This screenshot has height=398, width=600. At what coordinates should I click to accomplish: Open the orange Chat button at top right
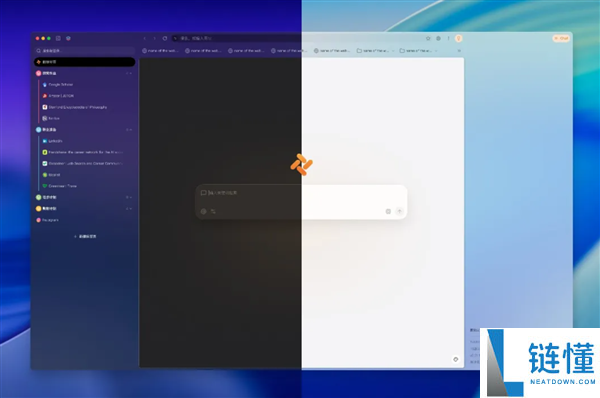click(561, 38)
